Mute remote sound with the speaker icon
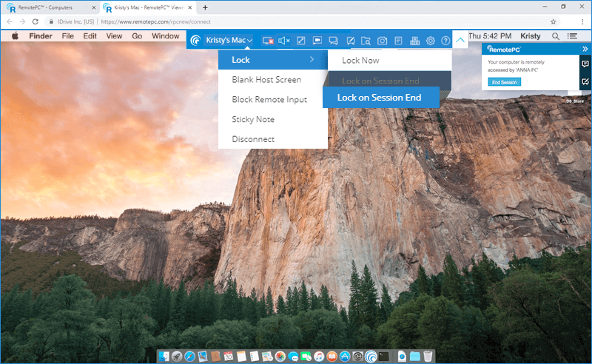The image size is (592, 364). pos(283,41)
